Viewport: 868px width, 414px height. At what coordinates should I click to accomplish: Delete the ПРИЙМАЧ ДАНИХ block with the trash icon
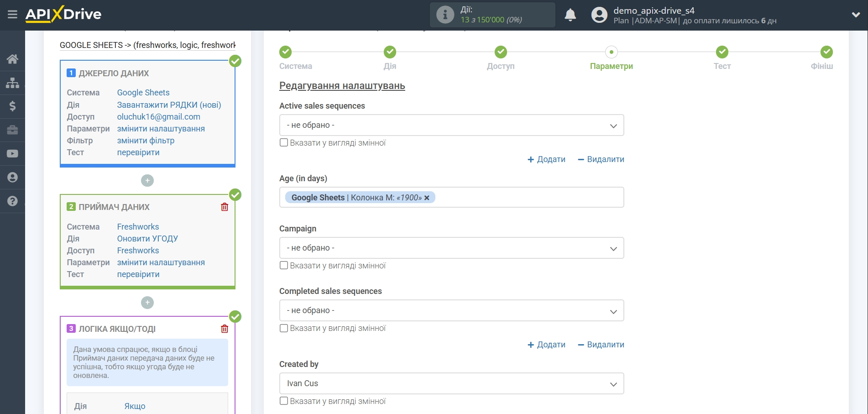point(225,207)
